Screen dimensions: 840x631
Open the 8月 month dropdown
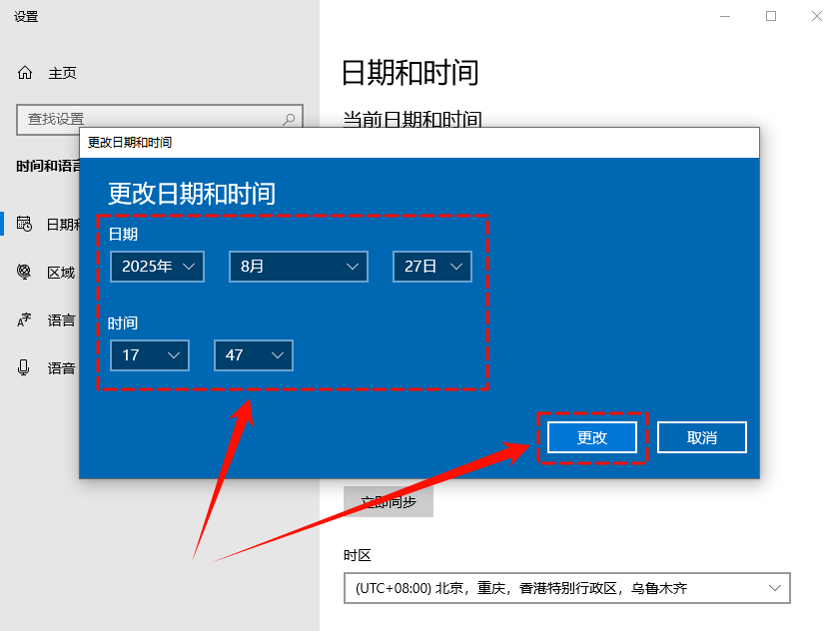coord(299,267)
